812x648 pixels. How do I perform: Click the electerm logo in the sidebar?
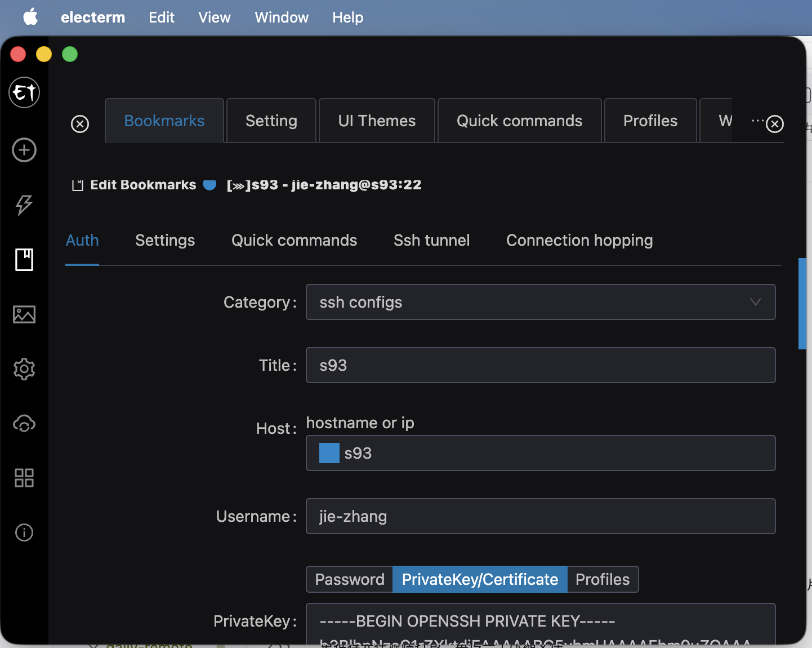pyautogui.click(x=24, y=92)
